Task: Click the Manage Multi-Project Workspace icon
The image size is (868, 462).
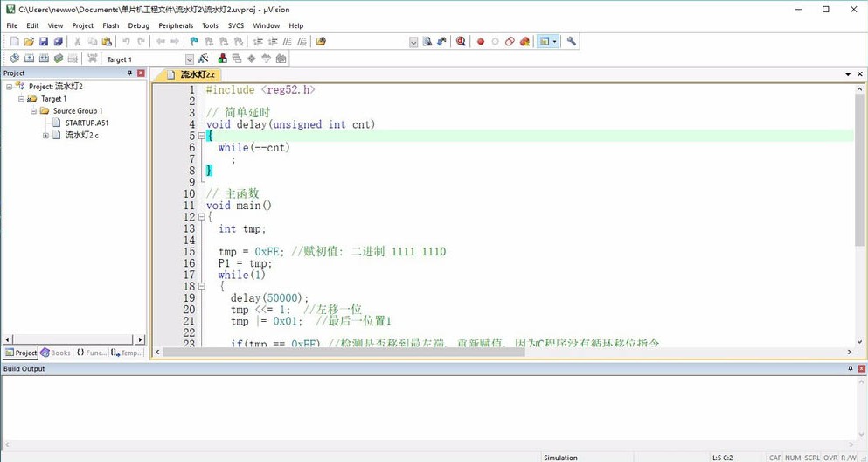Action: point(237,59)
